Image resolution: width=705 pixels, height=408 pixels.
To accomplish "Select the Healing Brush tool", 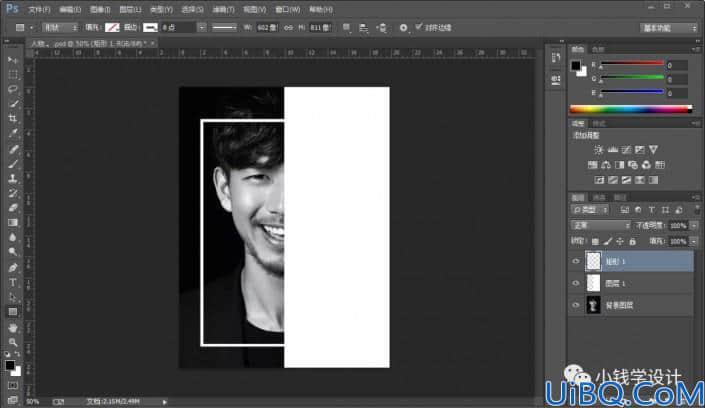I will click(x=13, y=149).
